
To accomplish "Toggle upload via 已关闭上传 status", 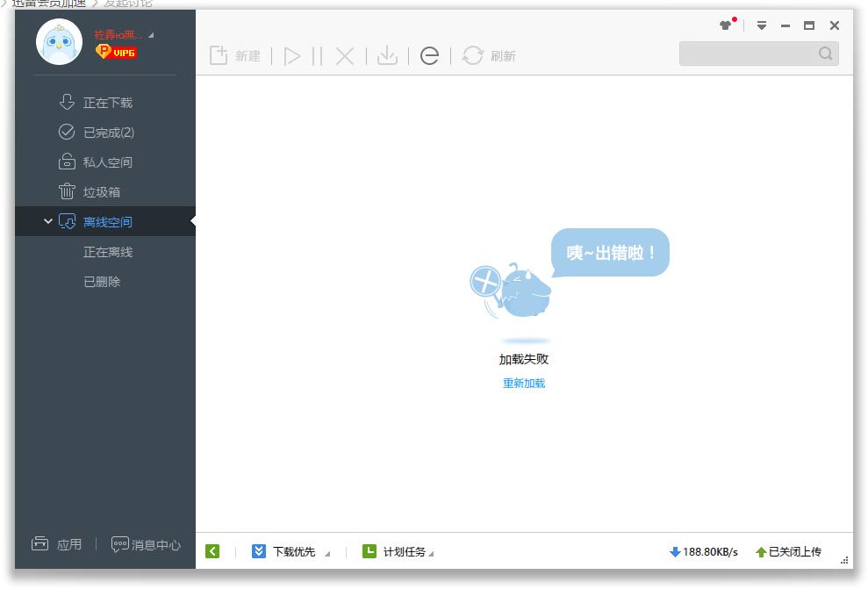I will (790, 552).
